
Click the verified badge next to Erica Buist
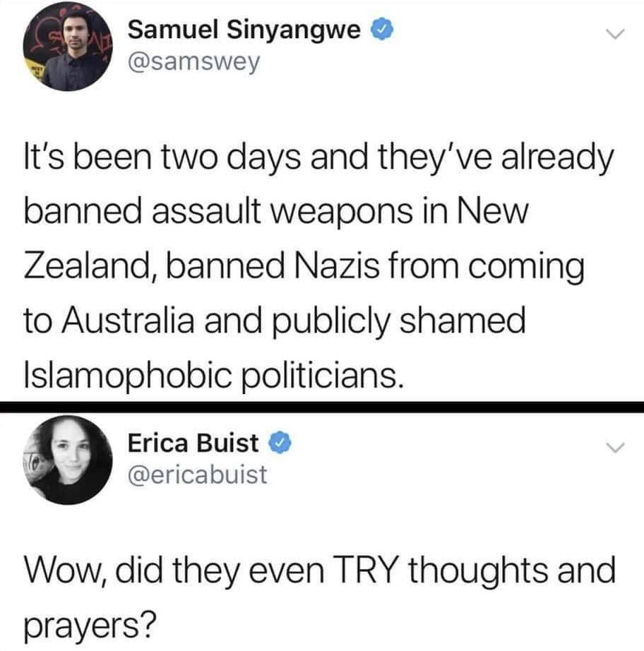point(280,443)
